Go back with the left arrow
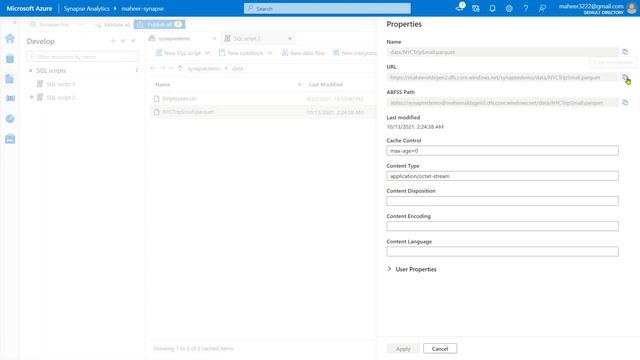This screenshot has height=360, width=640. point(153,68)
